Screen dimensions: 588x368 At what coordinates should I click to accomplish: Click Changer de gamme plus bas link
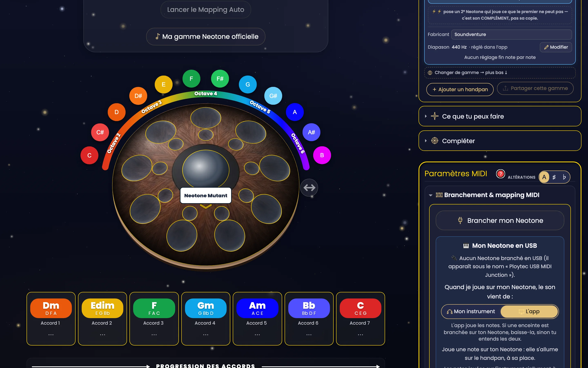(x=500, y=73)
